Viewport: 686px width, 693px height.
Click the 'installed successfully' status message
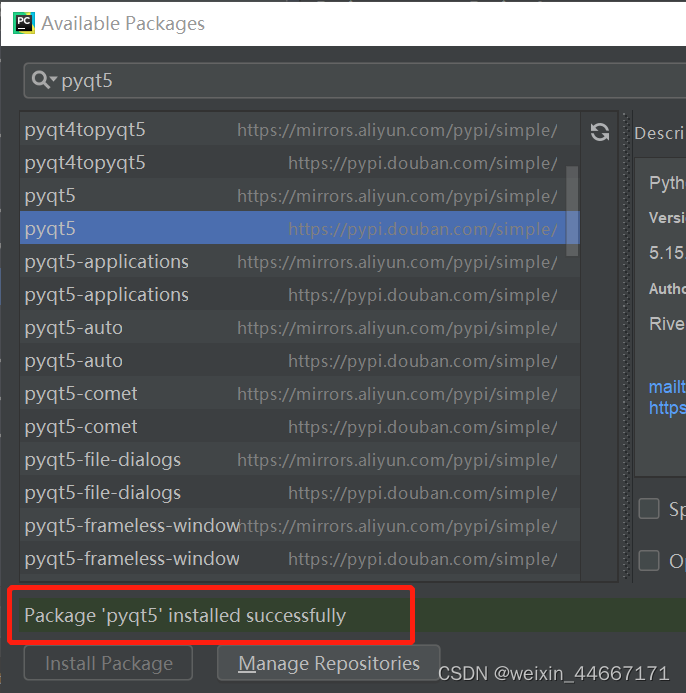pos(185,615)
